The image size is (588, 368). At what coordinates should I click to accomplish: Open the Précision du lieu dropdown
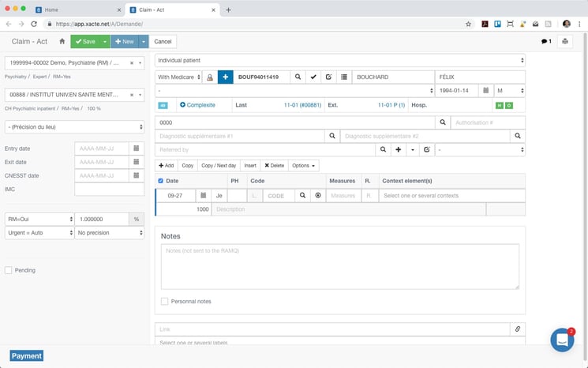coord(74,127)
